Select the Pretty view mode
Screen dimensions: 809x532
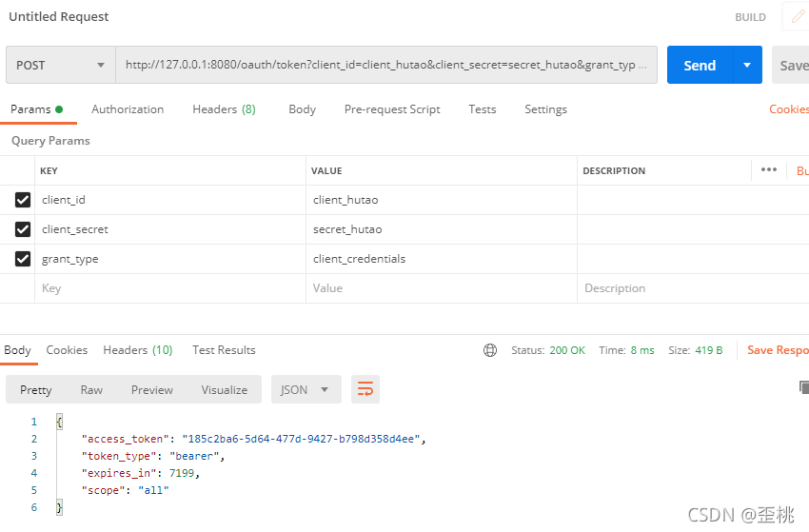(35, 389)
